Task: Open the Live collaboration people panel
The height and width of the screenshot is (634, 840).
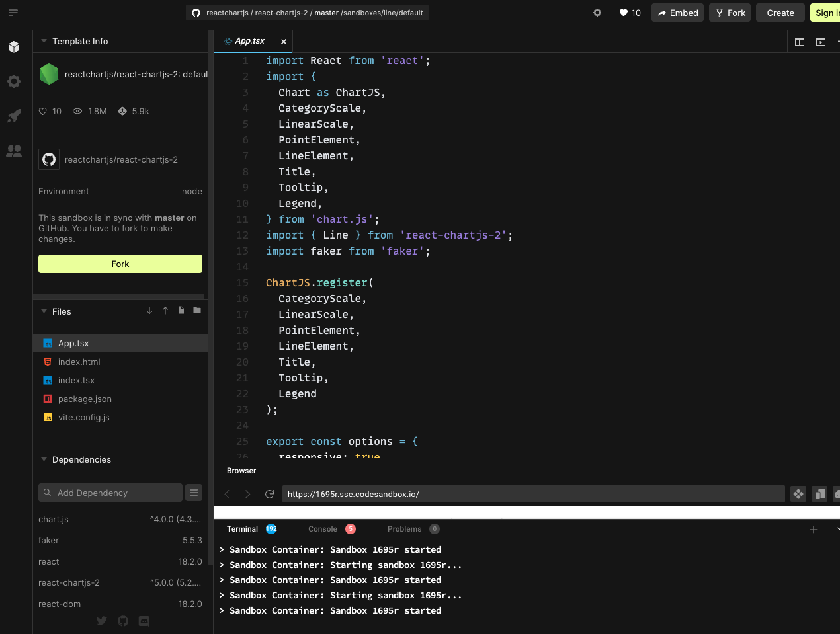Action: point(14,151)
